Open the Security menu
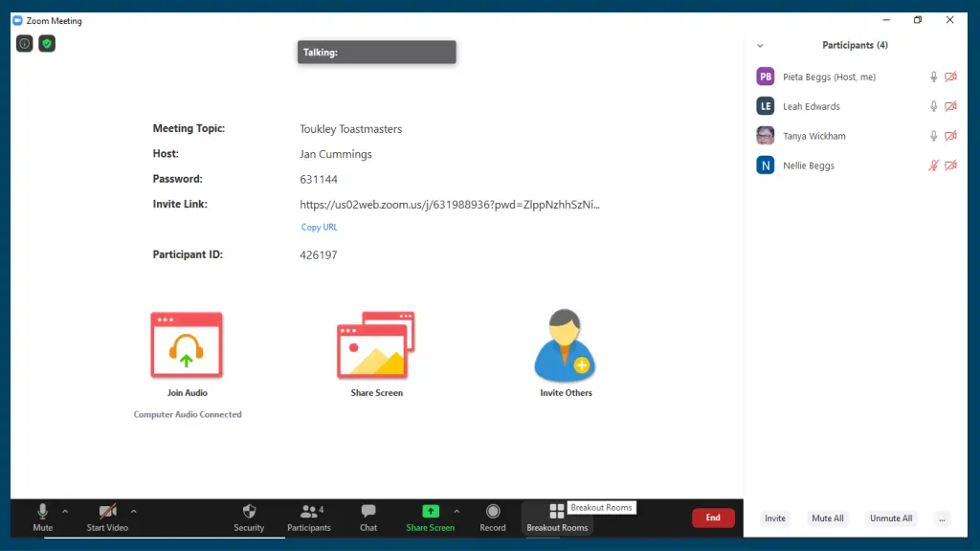Screen dimensions: 980x551 coord(249,518)
